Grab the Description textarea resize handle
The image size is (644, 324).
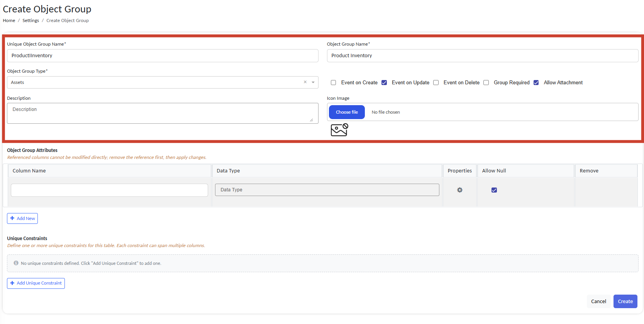(x=311, y=120)
